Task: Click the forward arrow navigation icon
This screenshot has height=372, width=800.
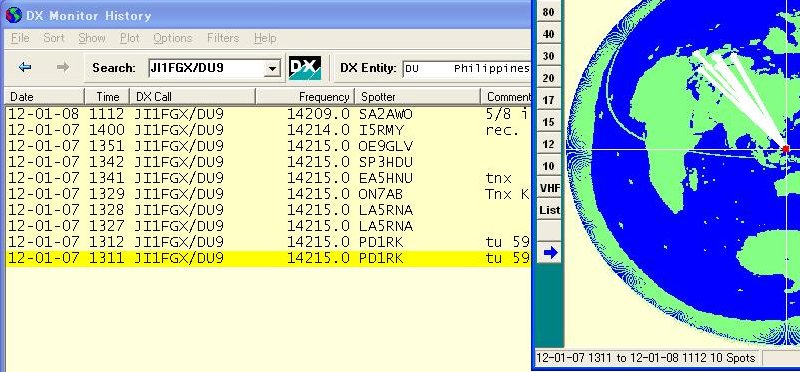Action: coord(63,67)
